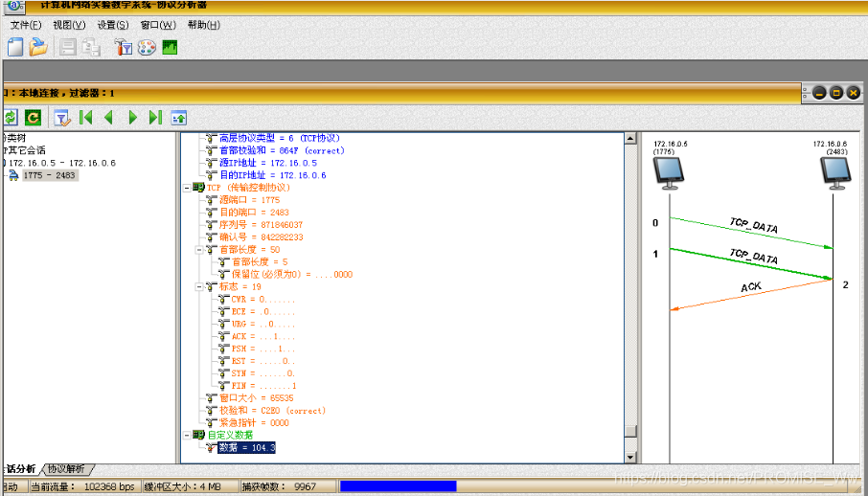This screenshot has height=496, width=868.
Task: Select the 源端口 = 1775 field
Action: coord(250,200)
